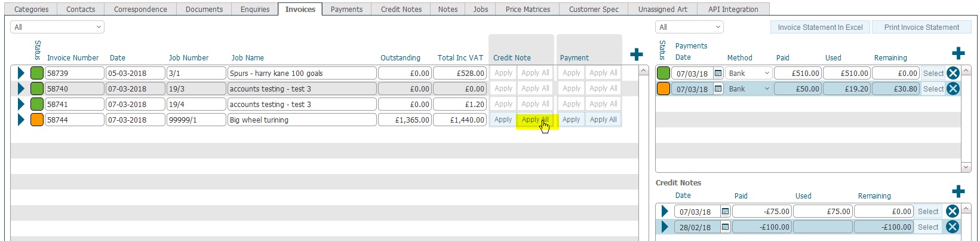Switch to the Credit Notes tab
The image size is (980, 241).
pos(401,9)
